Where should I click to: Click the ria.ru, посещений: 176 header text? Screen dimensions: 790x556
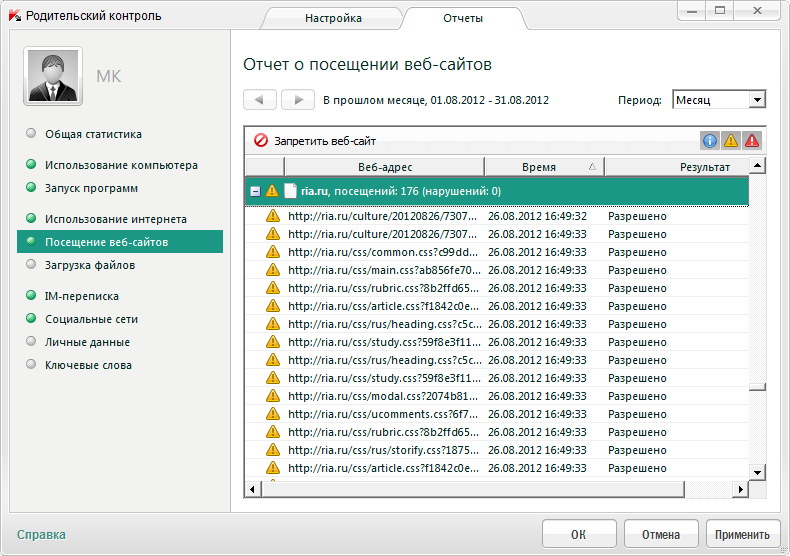click(401, 191)
